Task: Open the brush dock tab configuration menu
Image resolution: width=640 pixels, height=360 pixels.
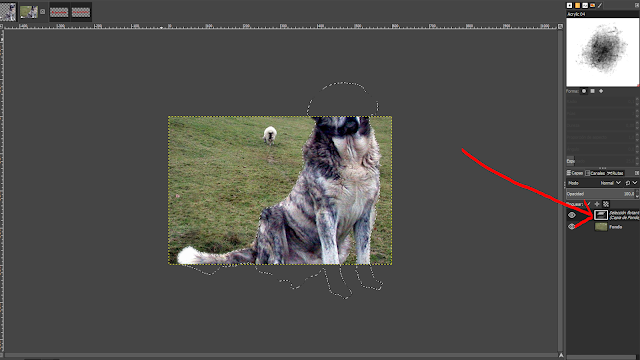Action: click(637, 5)
